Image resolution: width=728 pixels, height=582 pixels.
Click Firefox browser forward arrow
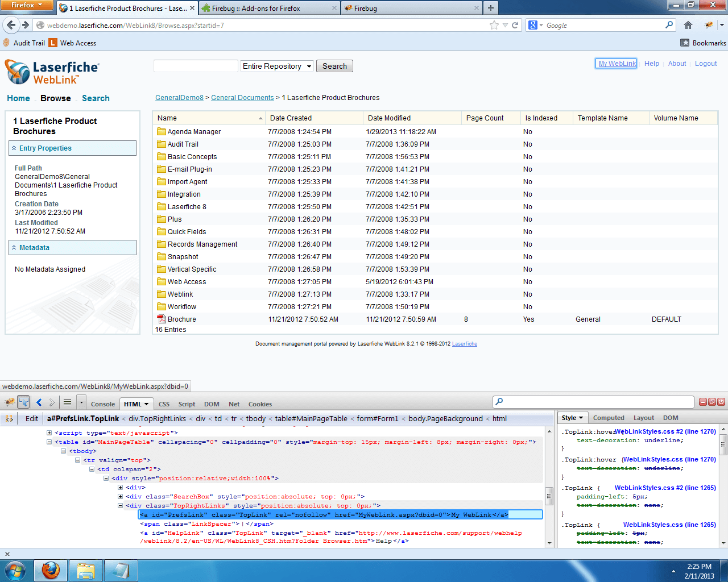[x=26, y=25]
